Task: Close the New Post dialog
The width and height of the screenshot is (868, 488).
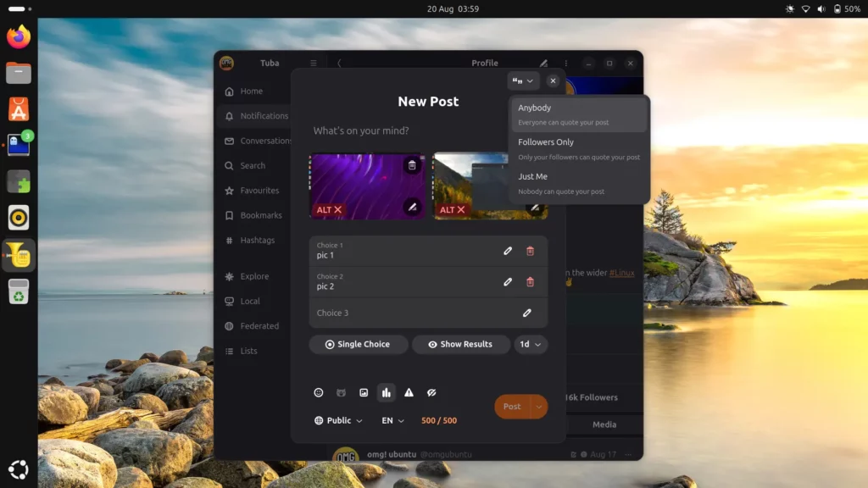Action: pos(553,80)
